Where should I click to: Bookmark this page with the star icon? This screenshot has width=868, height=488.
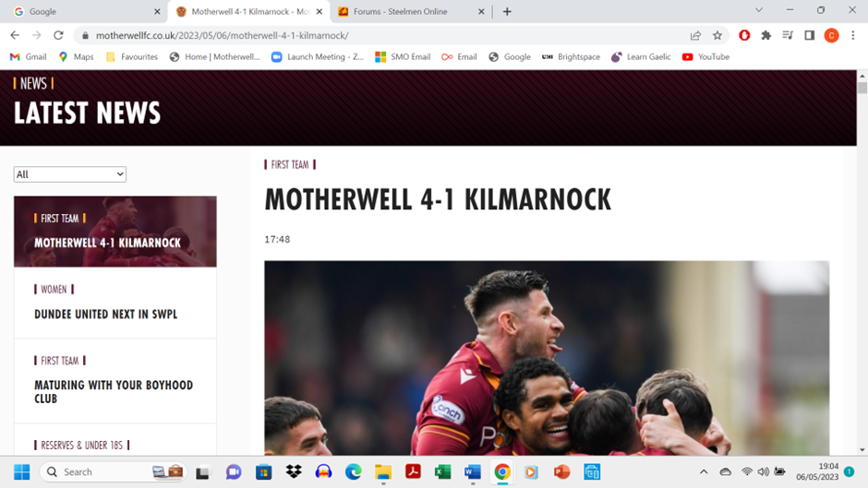(717, 35)
